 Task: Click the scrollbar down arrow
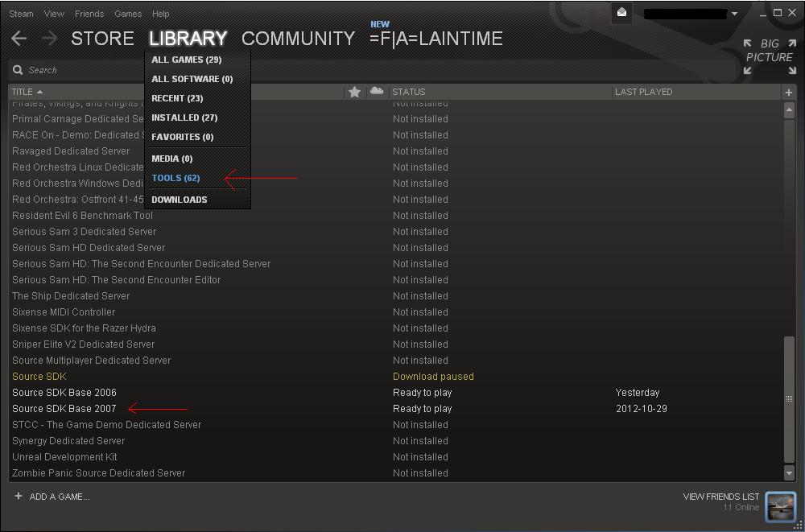(790, 472)
